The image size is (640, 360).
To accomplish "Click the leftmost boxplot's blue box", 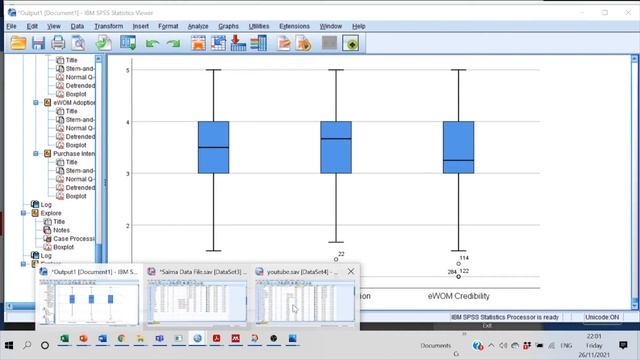I will pos(213,147).
